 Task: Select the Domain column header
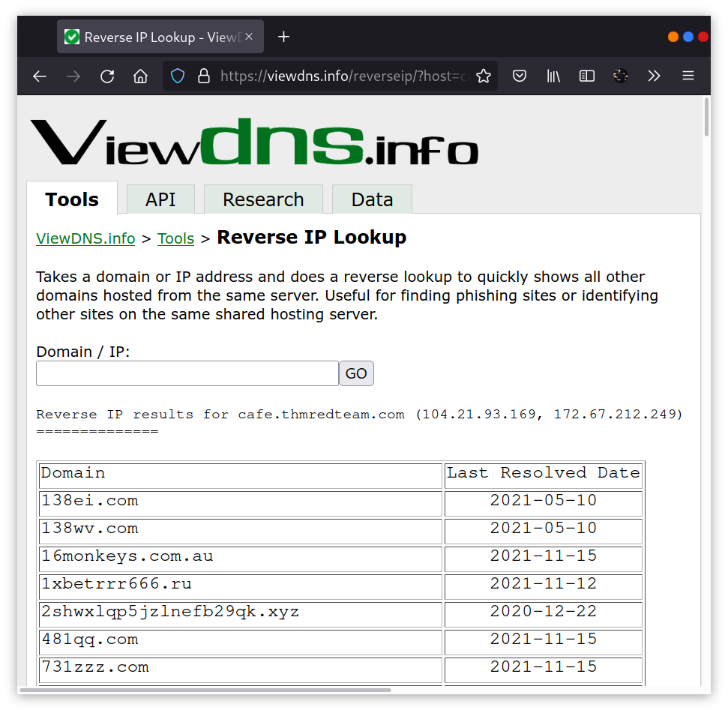pos(241,476)
